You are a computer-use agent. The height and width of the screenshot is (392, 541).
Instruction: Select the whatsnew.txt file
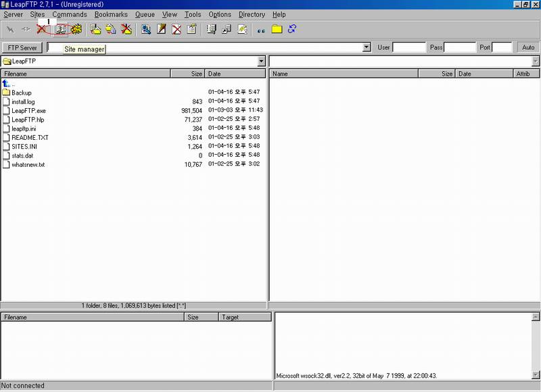coord(28,164)
